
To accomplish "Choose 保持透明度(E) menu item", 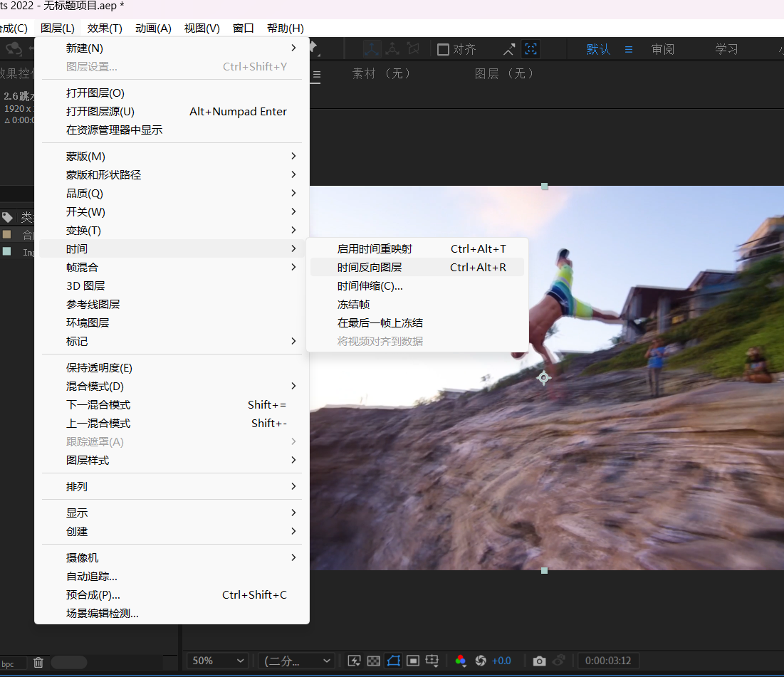I will tap(172, 367).
